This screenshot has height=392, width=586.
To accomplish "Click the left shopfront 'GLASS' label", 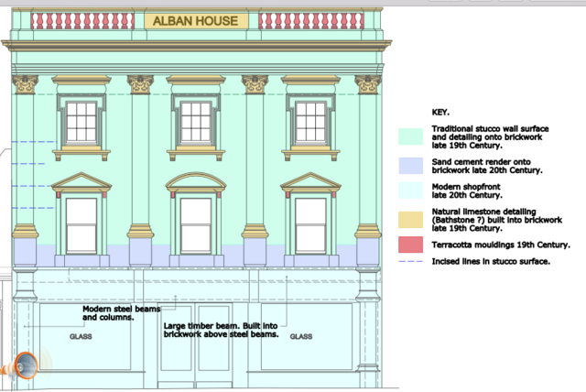I will coord(81,336).
